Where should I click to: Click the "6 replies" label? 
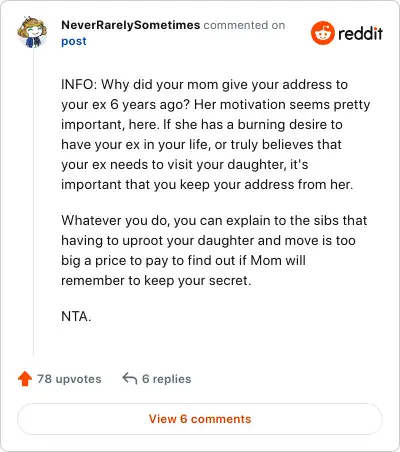167,379
